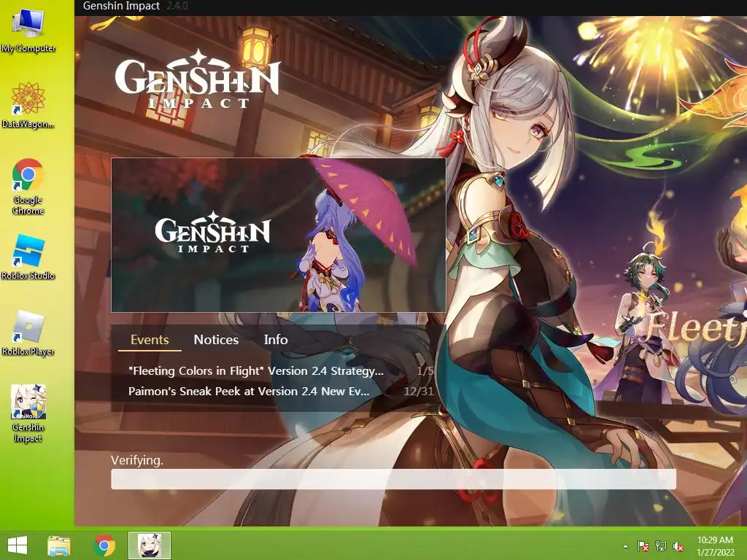Click the Genshin Impact window title
This screenshot has height=560, width=747.
click(x=121, y=6)
